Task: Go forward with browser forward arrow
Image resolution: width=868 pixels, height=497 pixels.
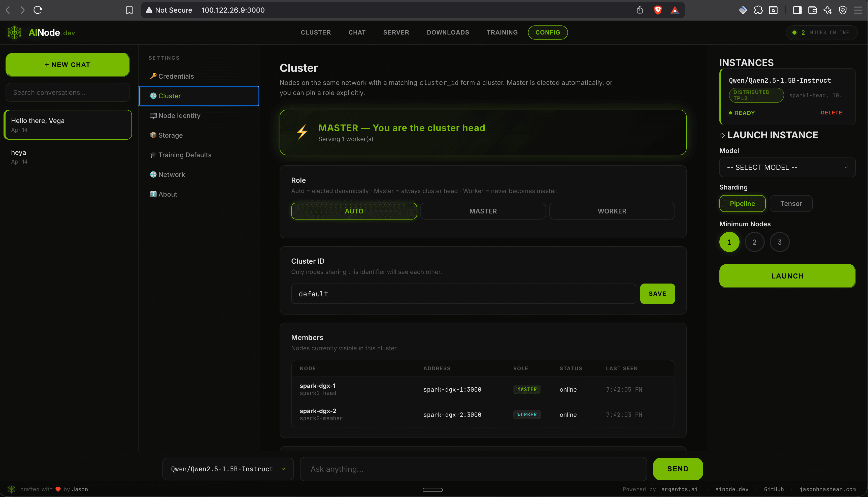Action: pyautogui.click(x=22, y=10)
